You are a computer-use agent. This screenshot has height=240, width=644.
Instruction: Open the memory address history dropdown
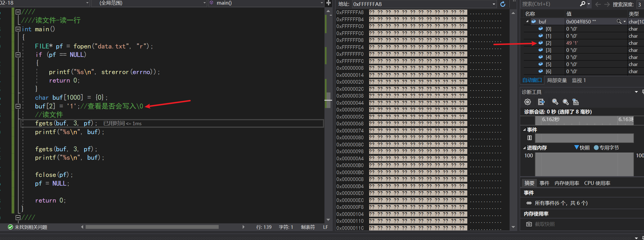pyautogui.click(x=494, y=4)
